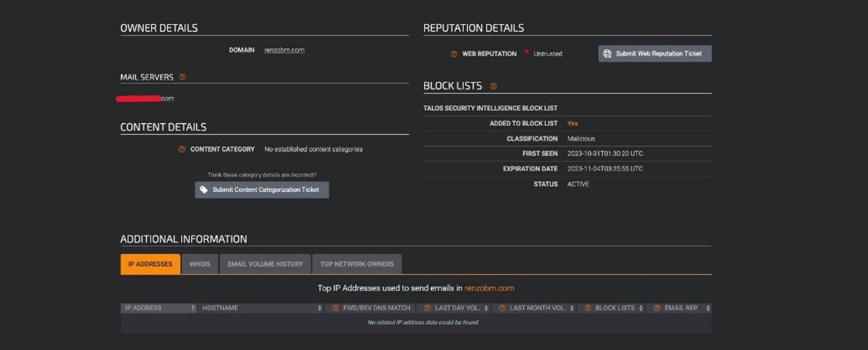Image resolution: width=868 pixels, height=350 pixels.
Task: Click the FWD/REV DNS Match column header
Action: coord(370,308)
